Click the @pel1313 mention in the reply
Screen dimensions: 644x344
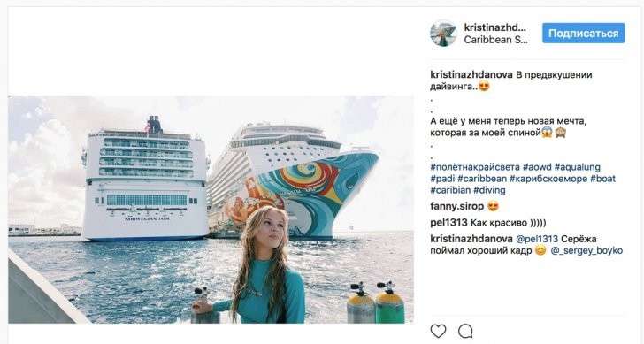click(537, 239)
